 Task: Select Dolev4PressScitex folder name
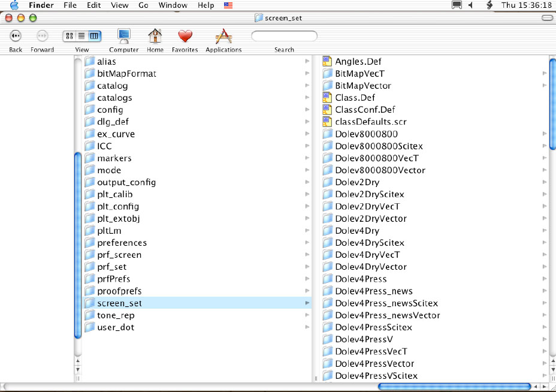point(373,327)
